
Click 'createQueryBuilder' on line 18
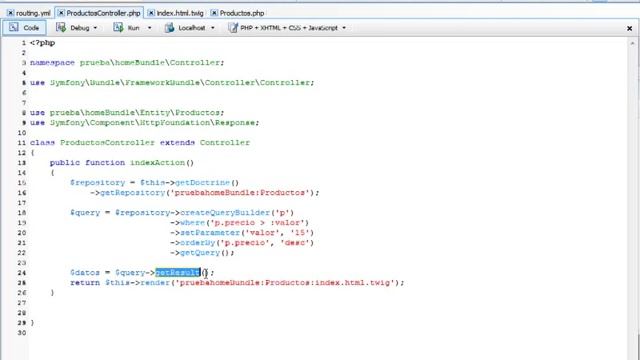(225, 212)
